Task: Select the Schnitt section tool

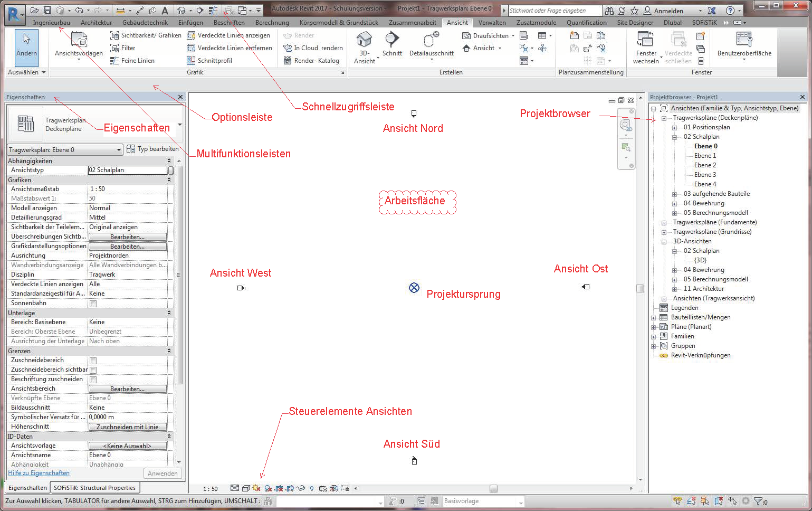Action: (x=392, y=40)
